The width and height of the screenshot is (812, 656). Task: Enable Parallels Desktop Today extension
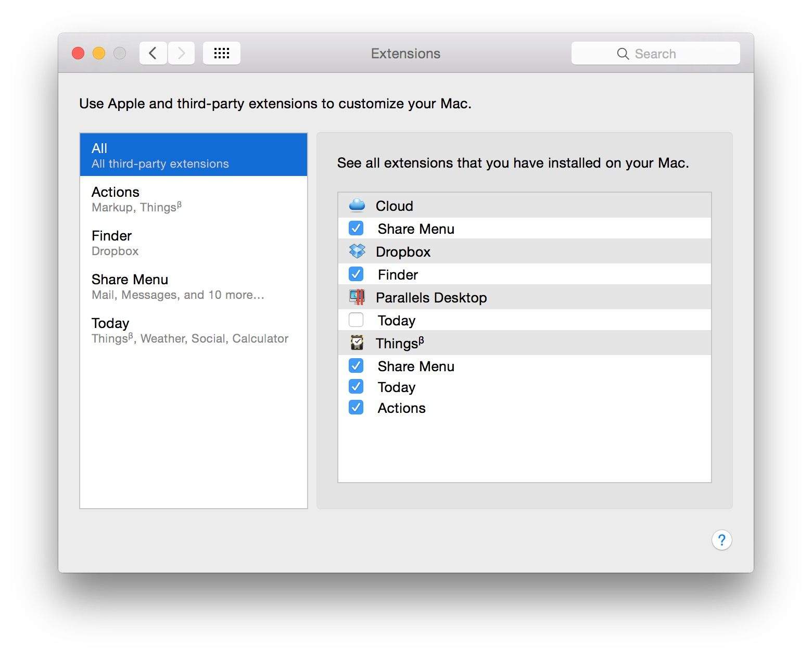[x=356, y=320]
